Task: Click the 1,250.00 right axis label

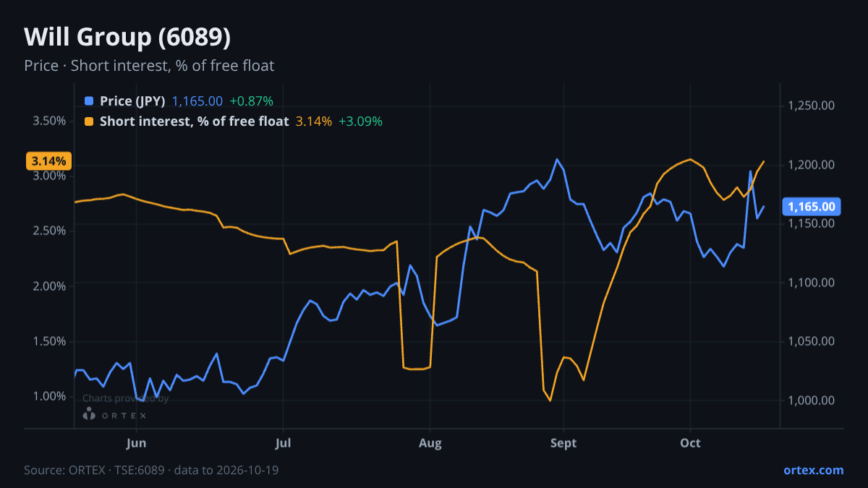Action: (x=812, y=106)
